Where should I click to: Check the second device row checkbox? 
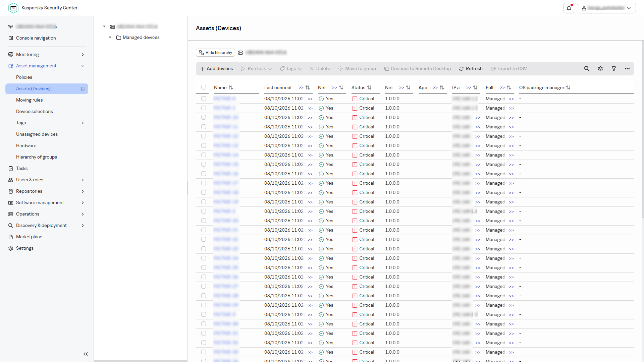[x=204, y=108]
